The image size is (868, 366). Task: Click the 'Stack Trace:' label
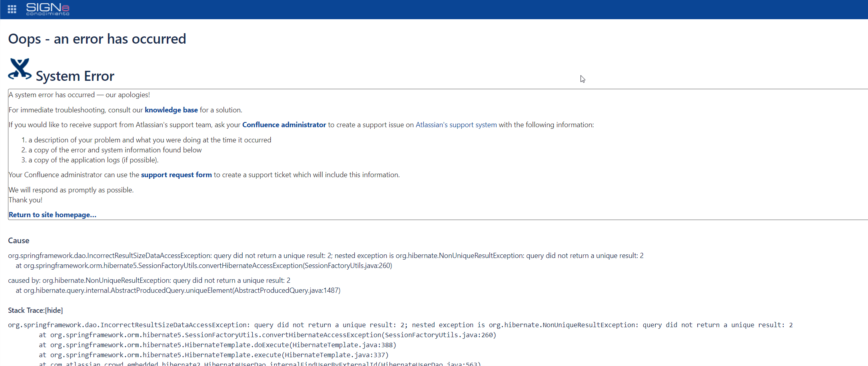coord(26,310)
